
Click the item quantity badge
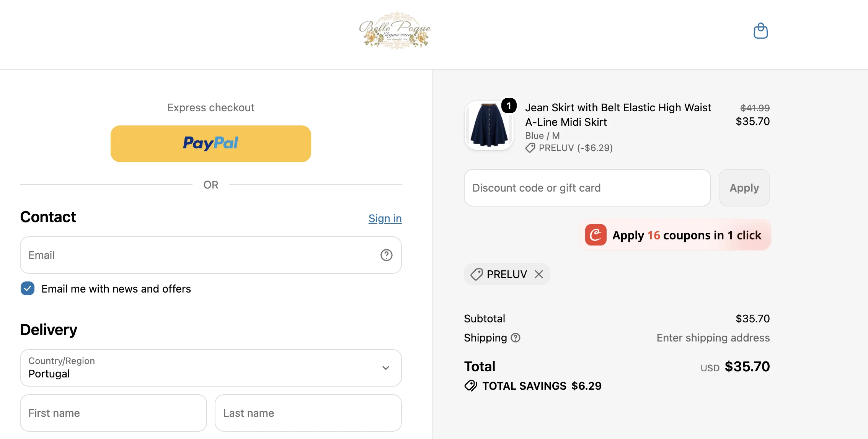pyautogui.click(x=509, y=106)
